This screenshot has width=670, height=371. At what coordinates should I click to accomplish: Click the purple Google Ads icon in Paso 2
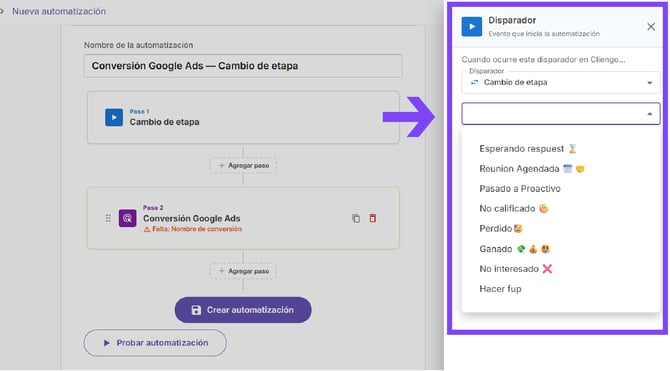coord(127,218)
